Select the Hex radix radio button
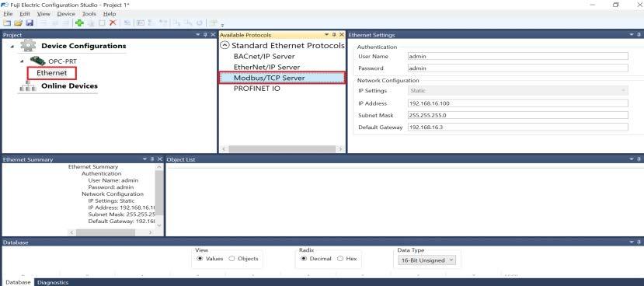Image resolution: width=644 pixels, height=286 pixels. 340,259
